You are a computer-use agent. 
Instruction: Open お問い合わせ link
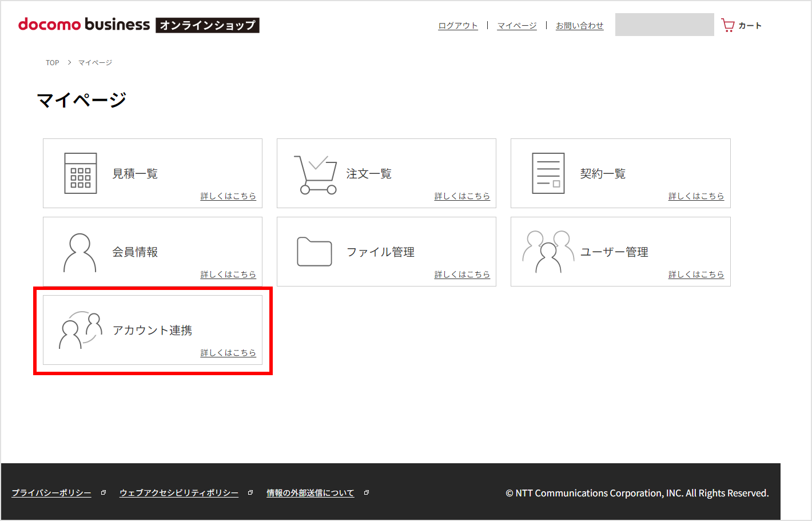580,26
